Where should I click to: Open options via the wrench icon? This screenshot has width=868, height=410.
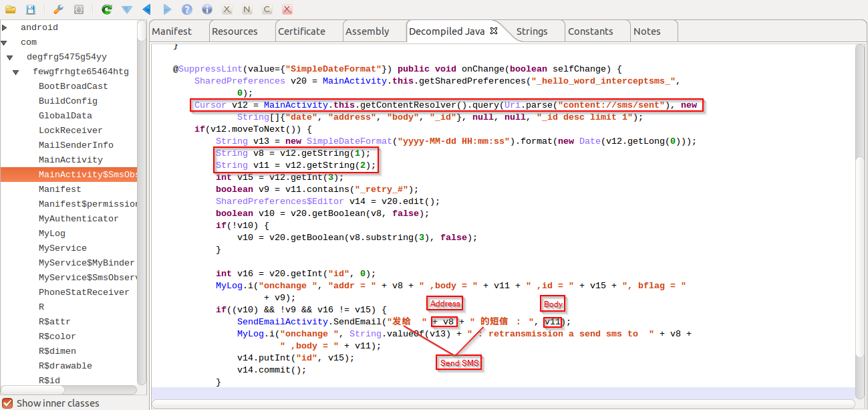pos(58,9)
